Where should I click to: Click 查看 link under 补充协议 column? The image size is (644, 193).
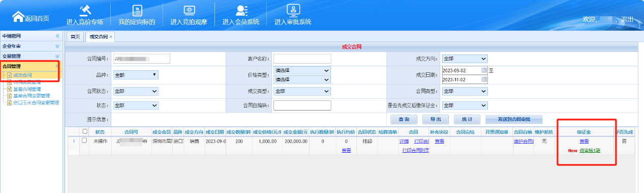coord(439,141)
